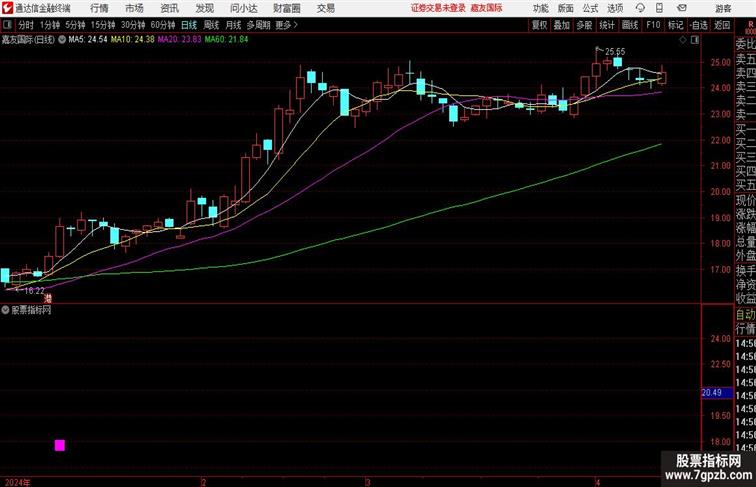Open the mail envelope icon

[x=682, y=8]
